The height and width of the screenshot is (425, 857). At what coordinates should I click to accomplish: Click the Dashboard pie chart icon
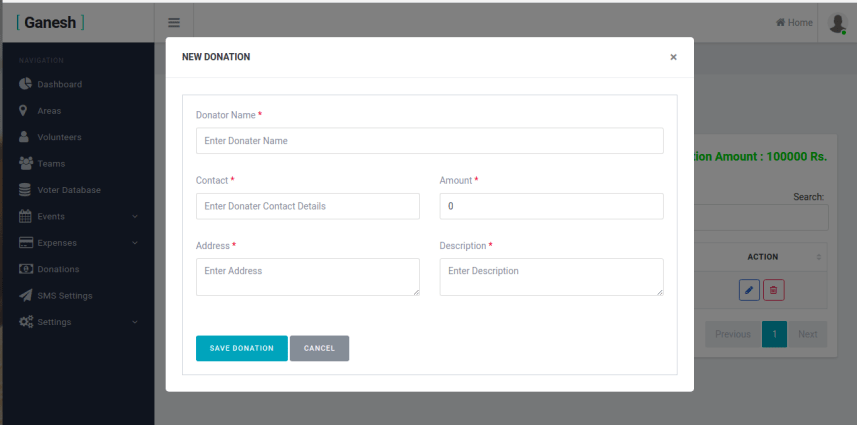pyautogui.click(x=26, y=84)
